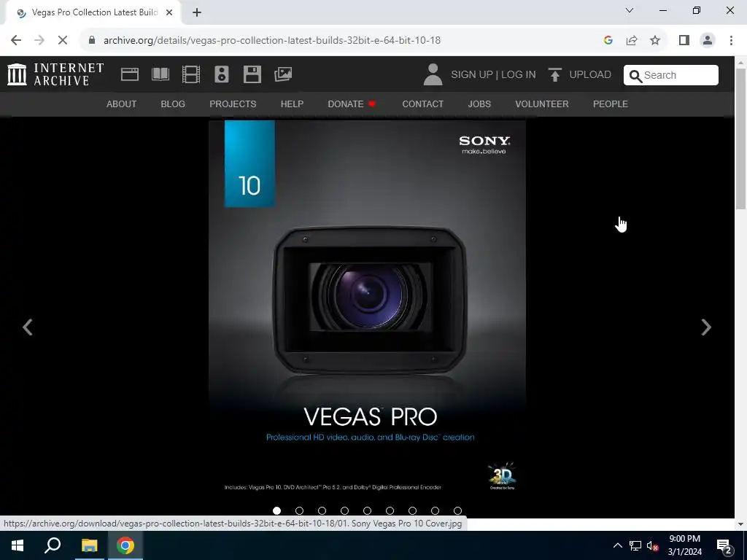The width and height of the screenshot is (747, 560).
Task: Open the Video film strip icon
Action: pos(191,74)
